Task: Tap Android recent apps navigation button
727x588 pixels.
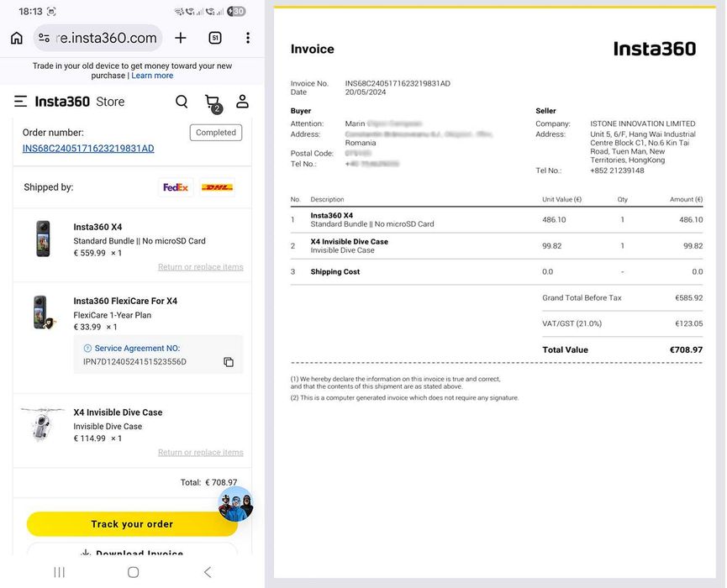Action: click(x=60, y=572)
